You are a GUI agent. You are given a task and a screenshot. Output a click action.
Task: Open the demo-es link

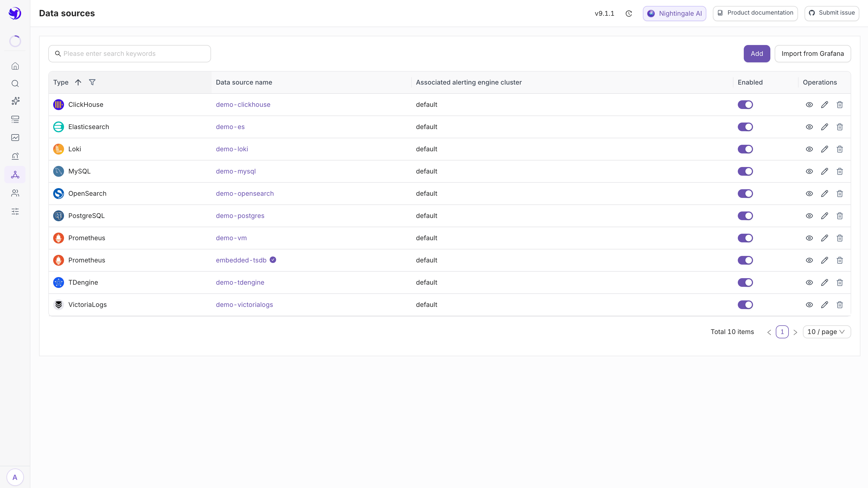230,127
